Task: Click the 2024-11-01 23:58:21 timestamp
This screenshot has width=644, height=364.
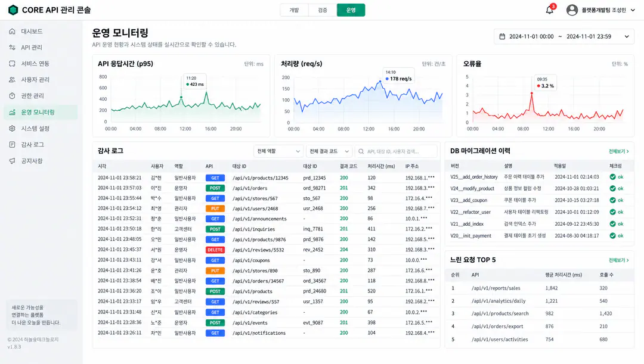Action: (119, 178)
